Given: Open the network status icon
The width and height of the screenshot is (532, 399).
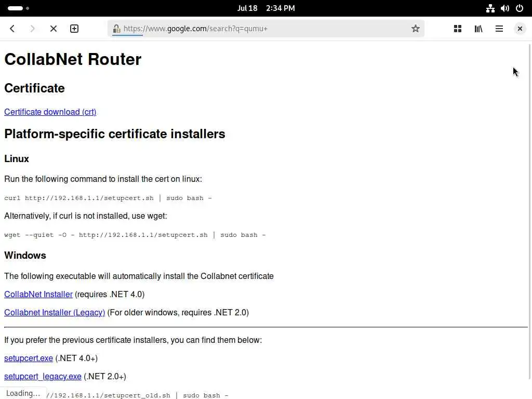Looking at the screenshot, I should (x=490, y=8).
